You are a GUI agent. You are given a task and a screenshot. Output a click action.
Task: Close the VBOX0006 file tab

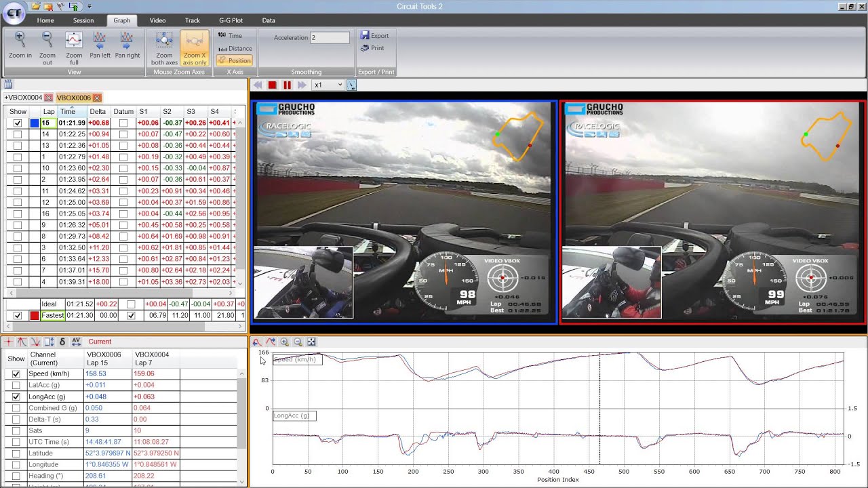point(98,98)
